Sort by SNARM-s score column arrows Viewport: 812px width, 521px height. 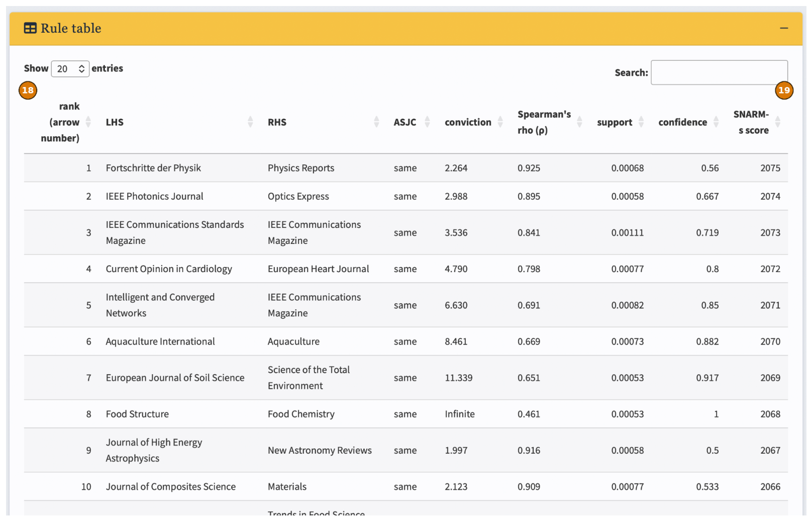click(778, 122)
